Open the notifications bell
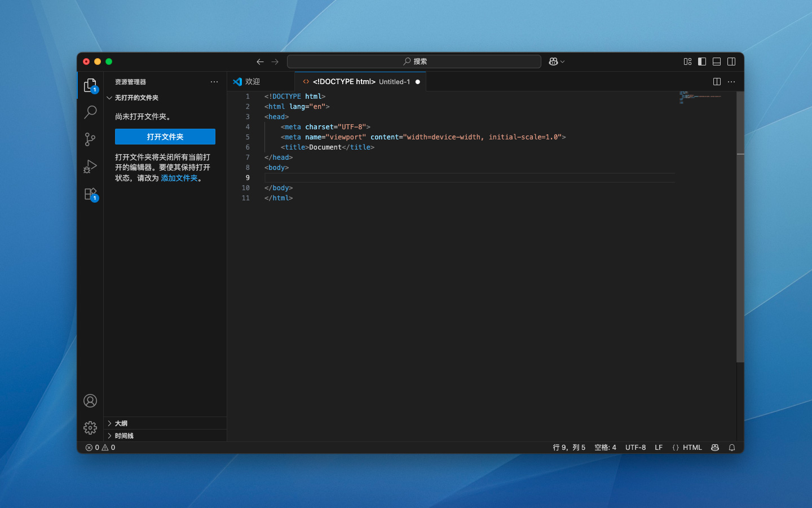This screenshot has height=508, width=812. [x=732, y=448]
